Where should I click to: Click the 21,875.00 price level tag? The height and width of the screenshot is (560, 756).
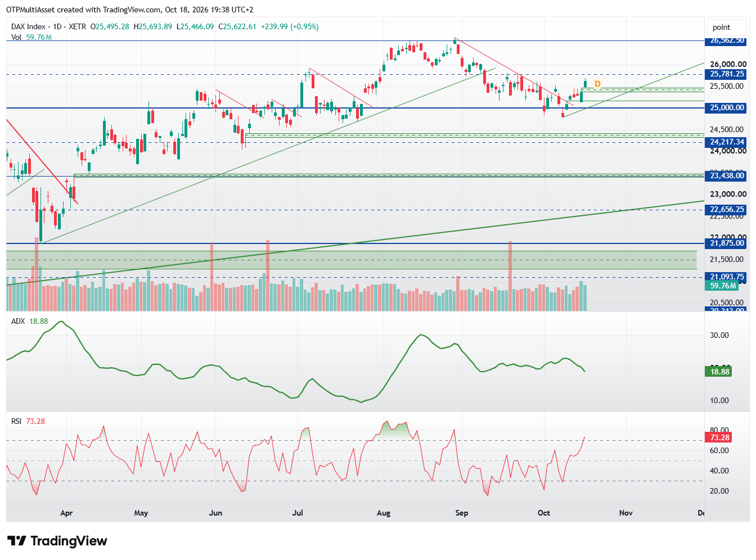[727, 243]
